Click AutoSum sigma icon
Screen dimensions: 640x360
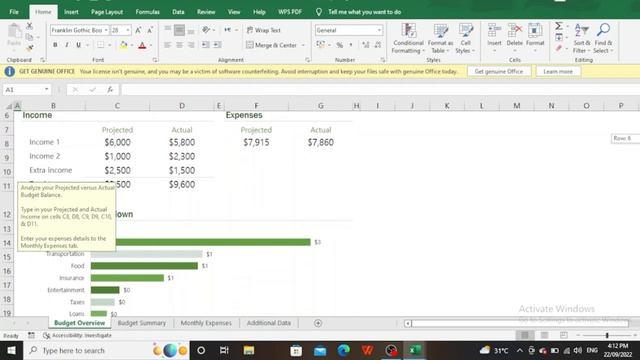point(559,26)
